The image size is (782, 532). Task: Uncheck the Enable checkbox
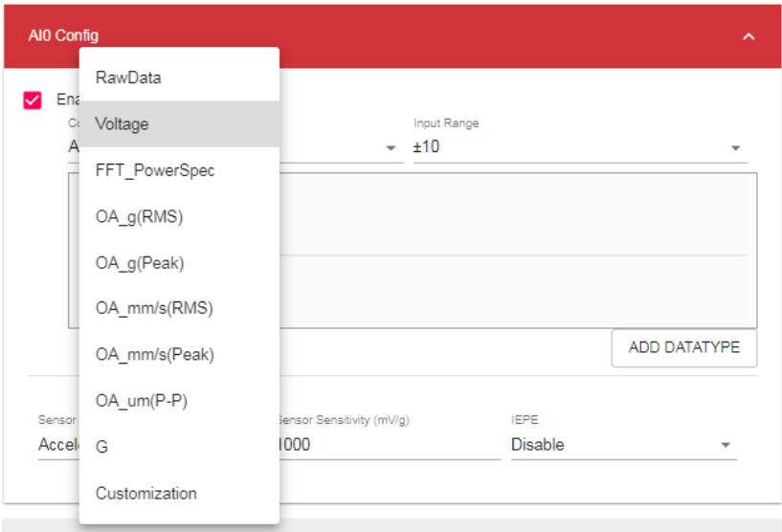point(33,100)
